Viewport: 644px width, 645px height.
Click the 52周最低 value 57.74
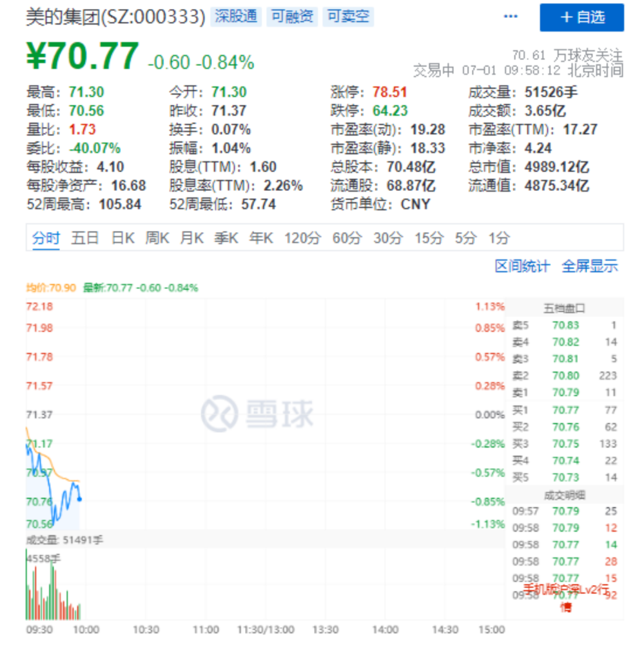click(259, 204)
